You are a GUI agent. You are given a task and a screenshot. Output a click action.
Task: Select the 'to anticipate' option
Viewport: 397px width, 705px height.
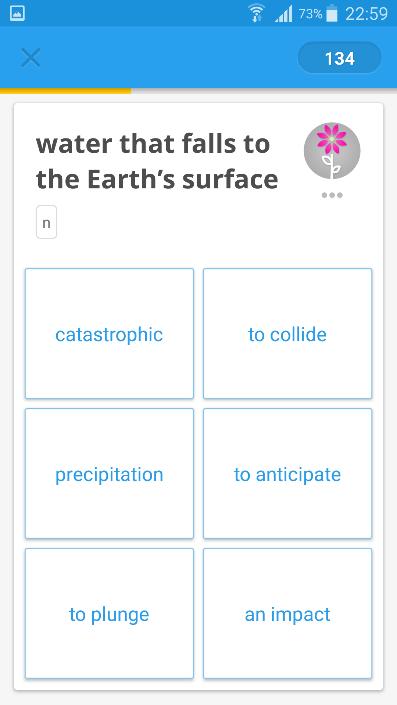click(x=287, y=473)
